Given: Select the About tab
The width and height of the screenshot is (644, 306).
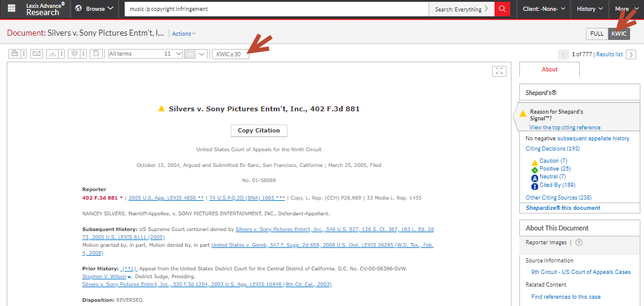Looking at the screenshot, I should (x=550, y=70).
